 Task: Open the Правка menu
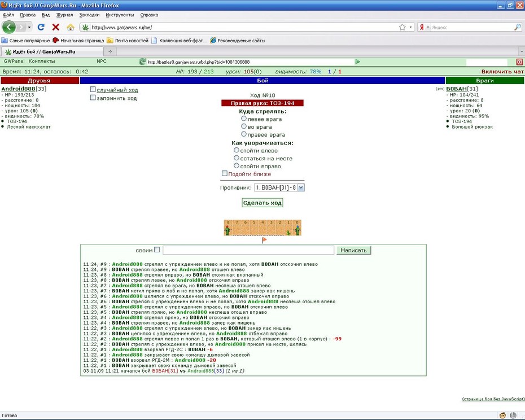click(x=28, y=15)
